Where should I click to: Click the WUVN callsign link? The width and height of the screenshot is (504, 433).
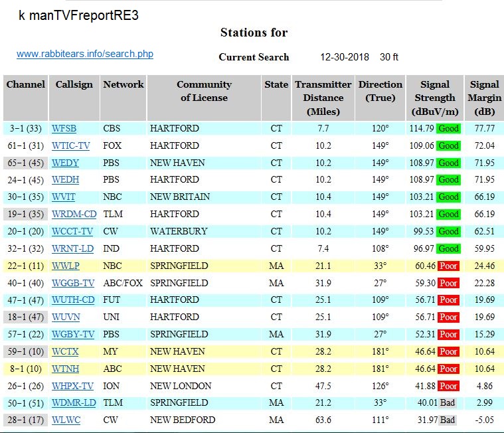[66, 317]
